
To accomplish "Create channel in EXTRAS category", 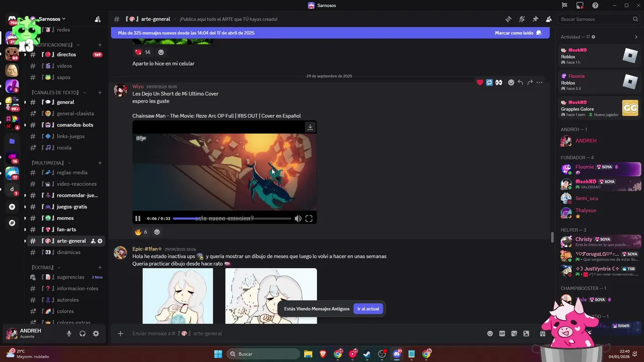I will (x=100, y=267).
